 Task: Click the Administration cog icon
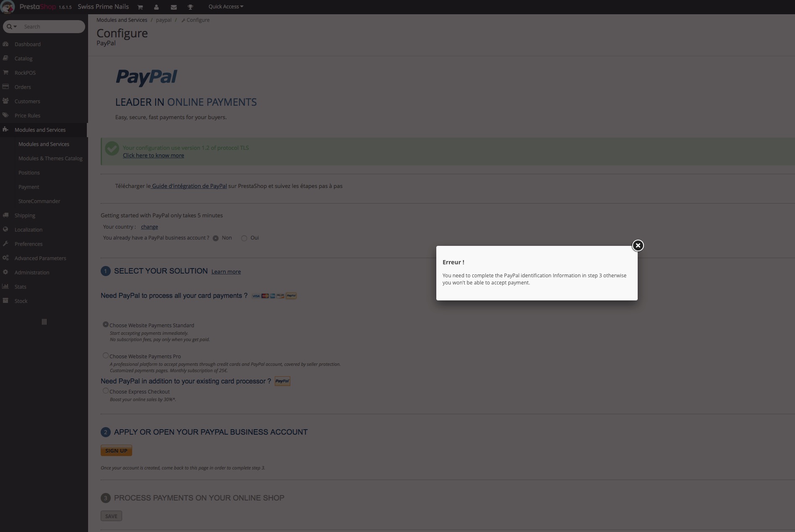[x=5, y=272]
